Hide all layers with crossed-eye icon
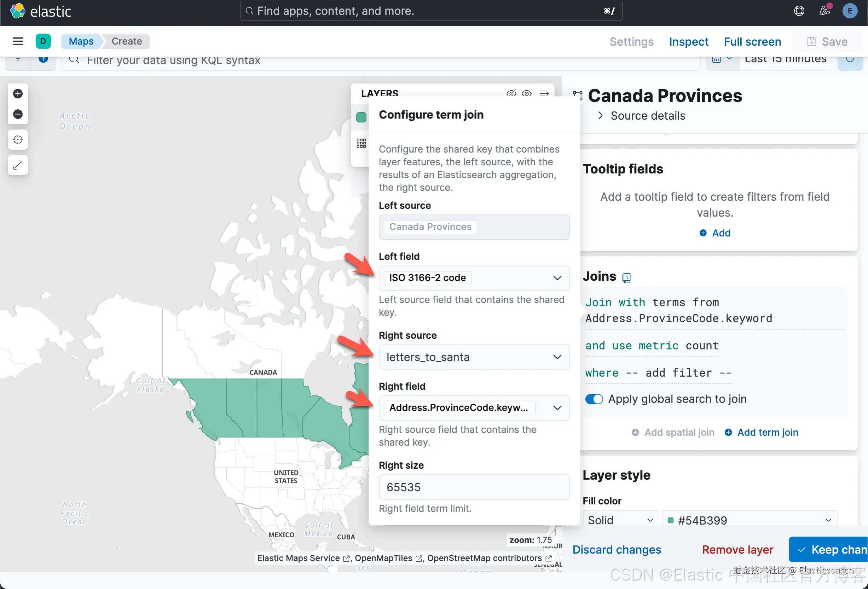The image size is (868, 589). pyautogui.click(x=511, y=93)
